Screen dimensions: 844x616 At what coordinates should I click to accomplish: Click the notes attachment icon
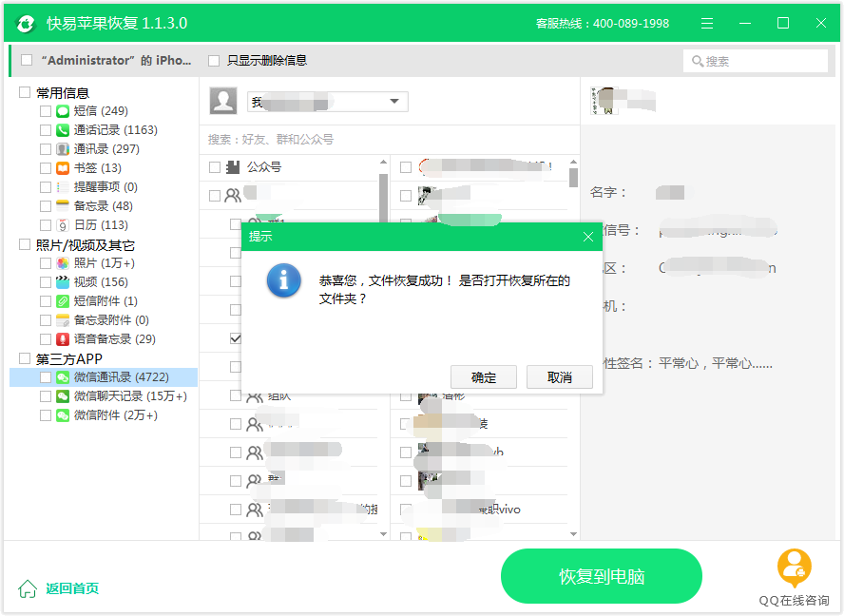pyautogui.click(x=63, y=320)
